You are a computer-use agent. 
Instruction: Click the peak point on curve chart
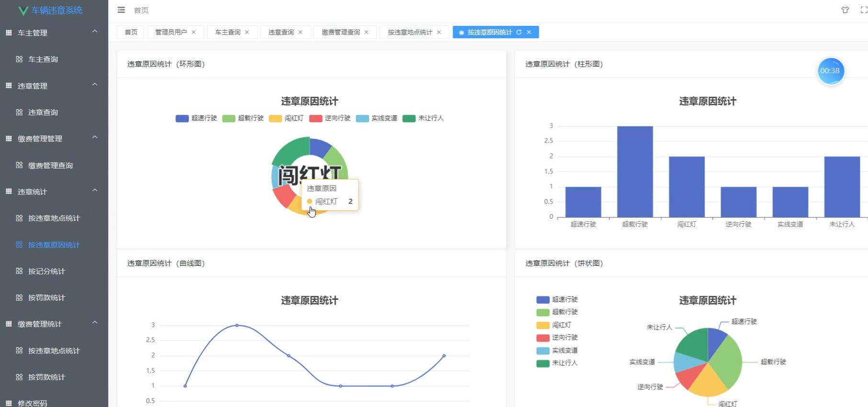[237, 325]
